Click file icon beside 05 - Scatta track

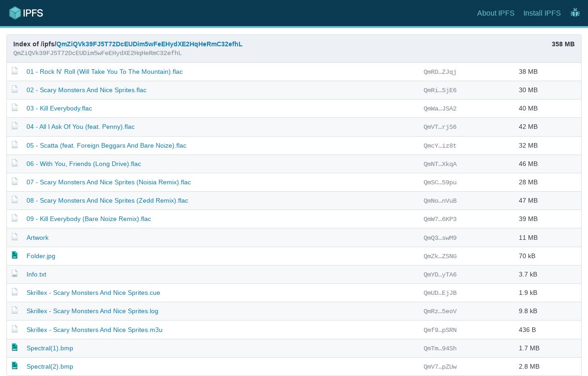coord(15,145)
